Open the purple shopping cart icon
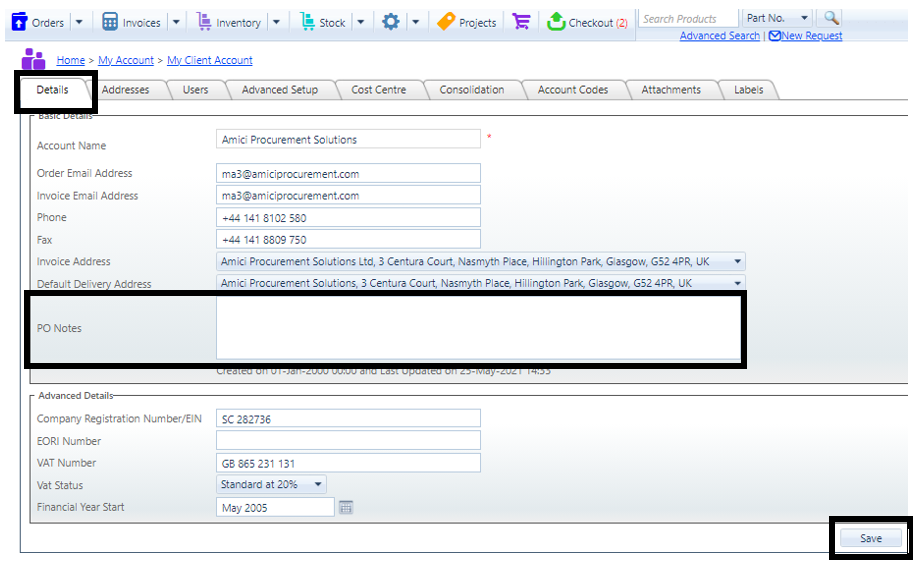 pyautogui.click(x=520, y=22)
